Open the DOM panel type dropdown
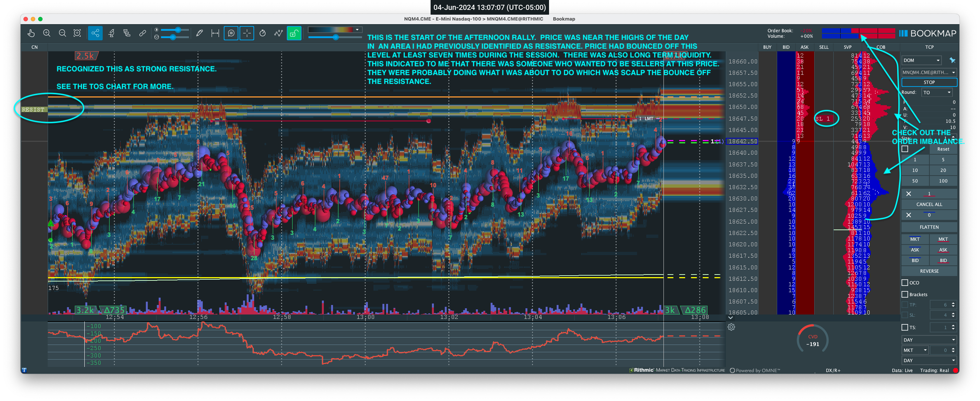The height and width of the screenshot is (401, 980). tap(921, 60)
